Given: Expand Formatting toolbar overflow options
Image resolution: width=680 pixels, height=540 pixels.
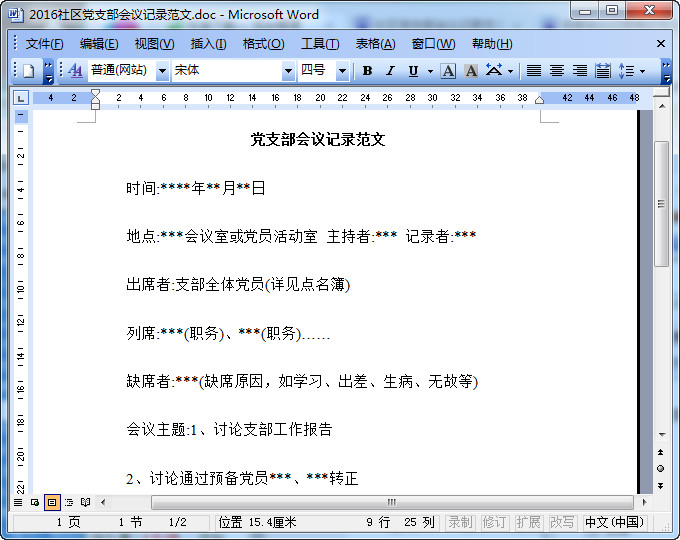Looking at the screenshot, I should [x=666, y=72].
